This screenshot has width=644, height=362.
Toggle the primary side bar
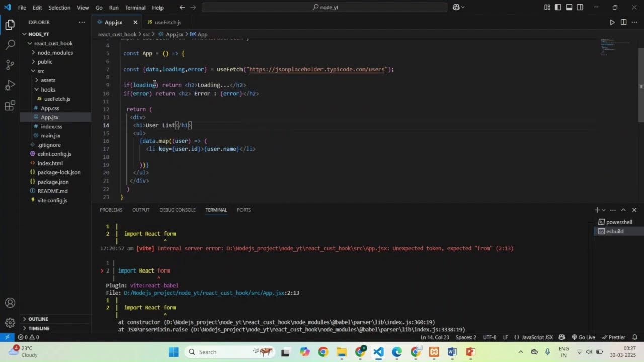pyautogui.click(x=558, y=7)
